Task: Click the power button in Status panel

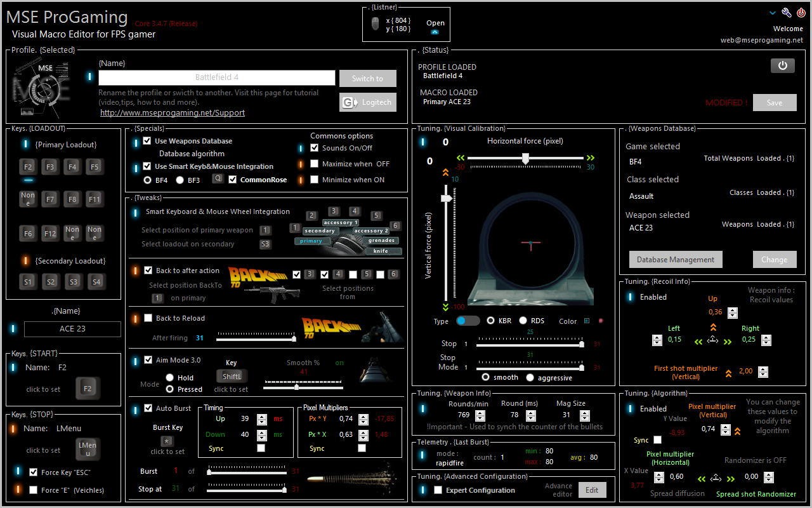Action: 783,65
